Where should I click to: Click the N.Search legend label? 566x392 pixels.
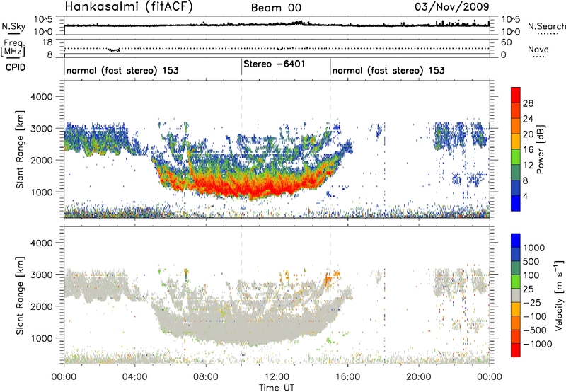546,26
